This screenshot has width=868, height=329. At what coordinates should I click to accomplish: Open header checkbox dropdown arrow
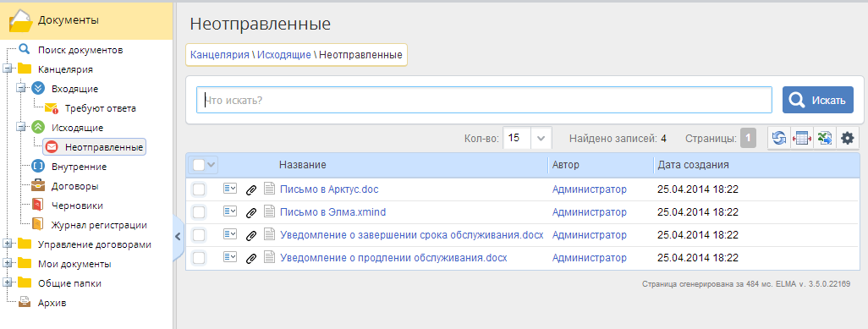coord(212,164)
